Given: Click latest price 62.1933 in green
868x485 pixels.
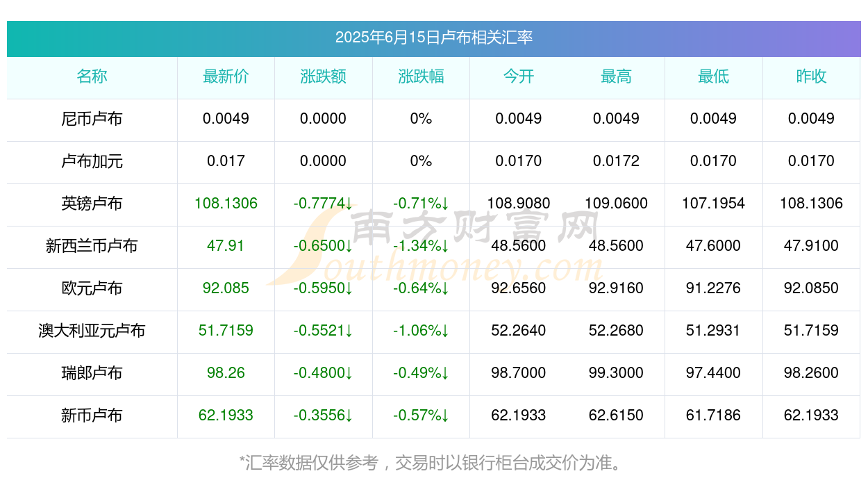Looking at the screenshot, I should (x=226, y=416).
